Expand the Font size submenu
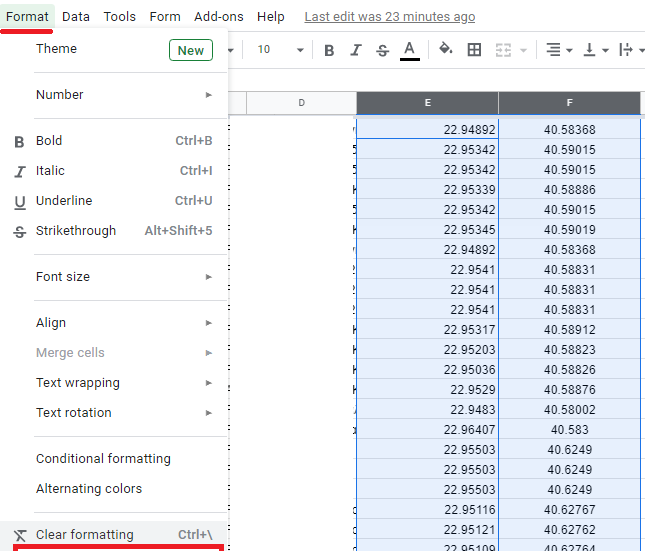Screen dimensions: 645x551 (114, 277)
